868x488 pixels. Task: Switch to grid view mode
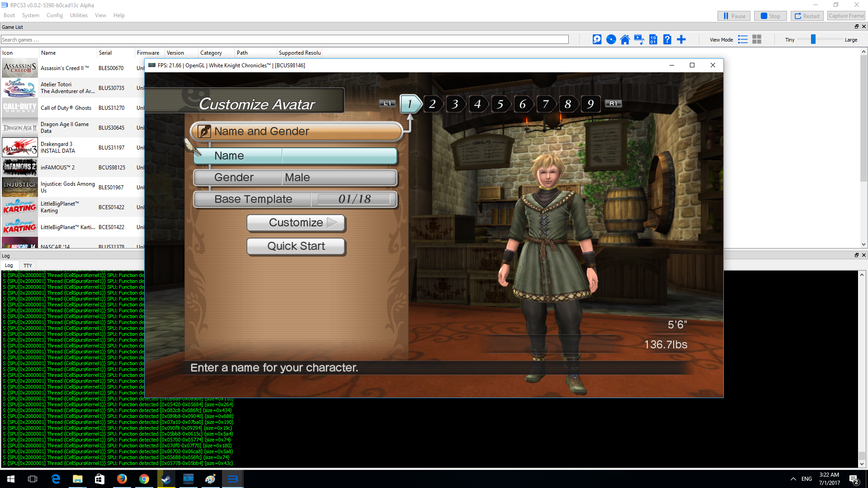[757, 40]
